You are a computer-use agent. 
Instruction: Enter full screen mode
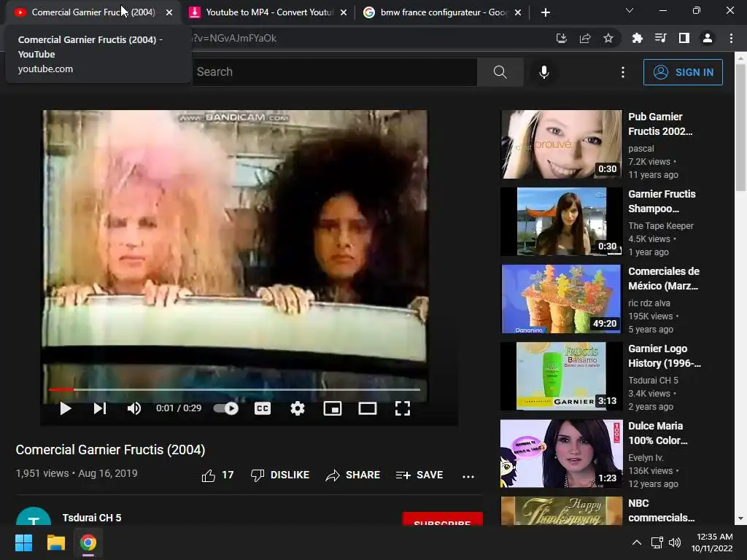coord(403,408)
